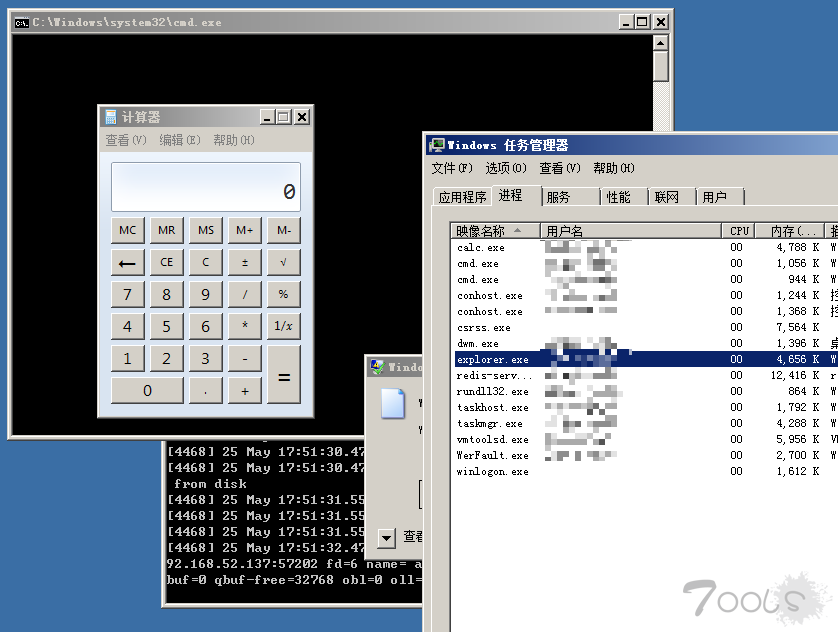Screen dimensions: 838x632
Task: Open the calculator Help (帮助) menu
Action: 234,140
